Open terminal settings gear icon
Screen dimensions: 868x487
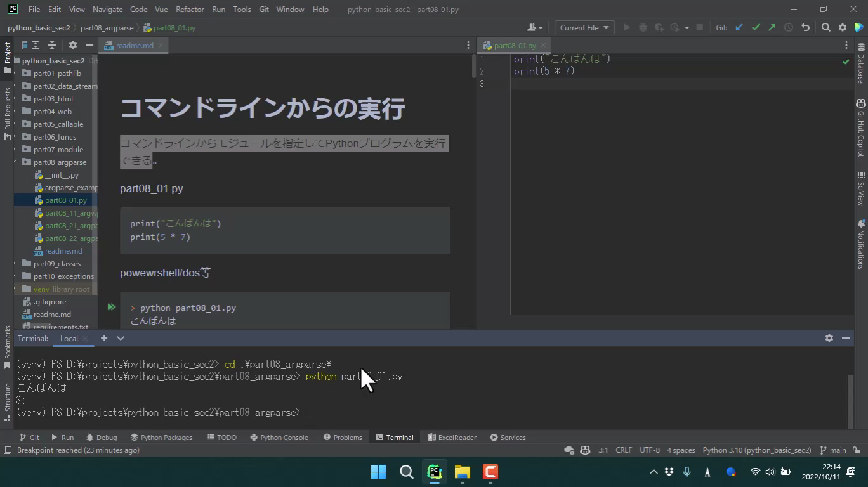[829, 338]
